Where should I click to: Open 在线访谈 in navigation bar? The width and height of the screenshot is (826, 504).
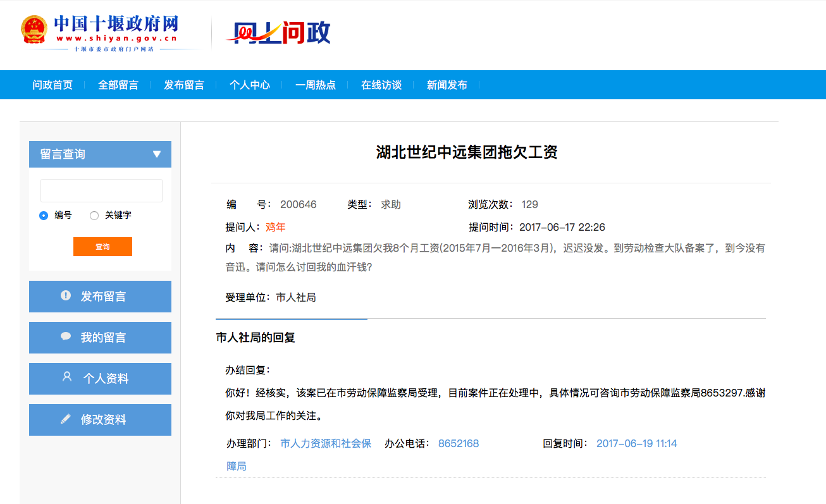tap(381, 85)
